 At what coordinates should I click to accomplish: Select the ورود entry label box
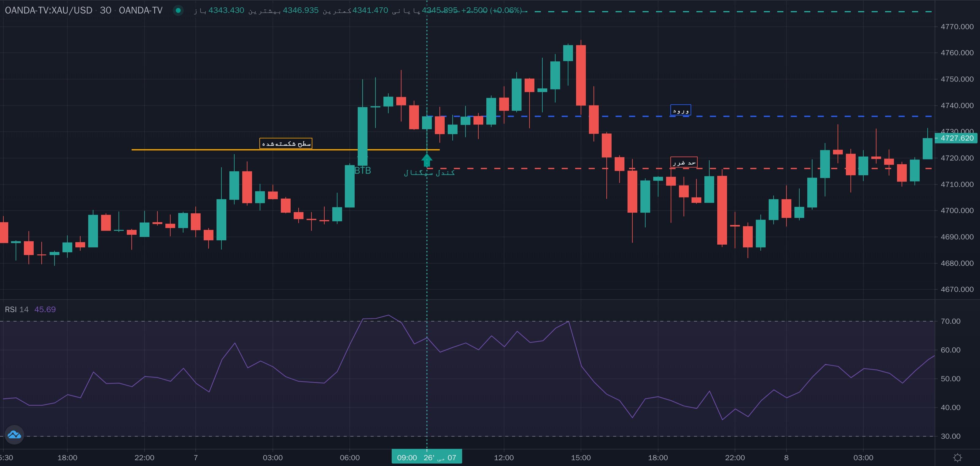[x=680, y=110]
